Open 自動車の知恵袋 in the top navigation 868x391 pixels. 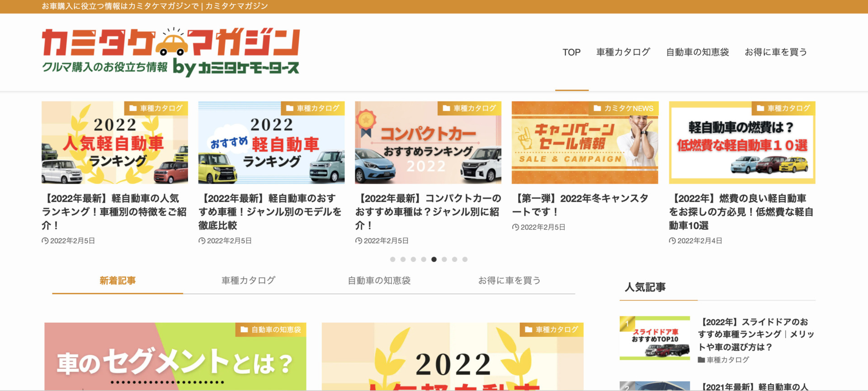[x=698, y=52]
